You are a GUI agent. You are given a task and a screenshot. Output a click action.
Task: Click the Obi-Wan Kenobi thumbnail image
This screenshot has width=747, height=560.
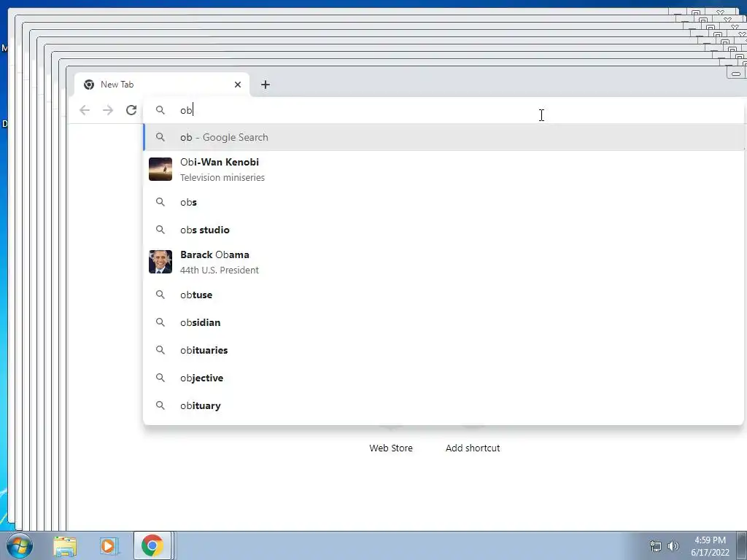click(x=160, y=169)
